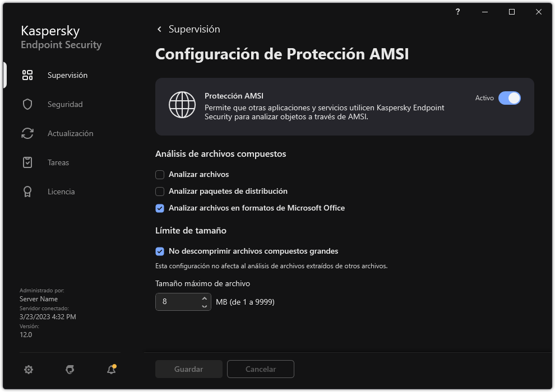
Task: Uncheck No descomprimir archivos compuestos grandes
Action: [160, 251]
